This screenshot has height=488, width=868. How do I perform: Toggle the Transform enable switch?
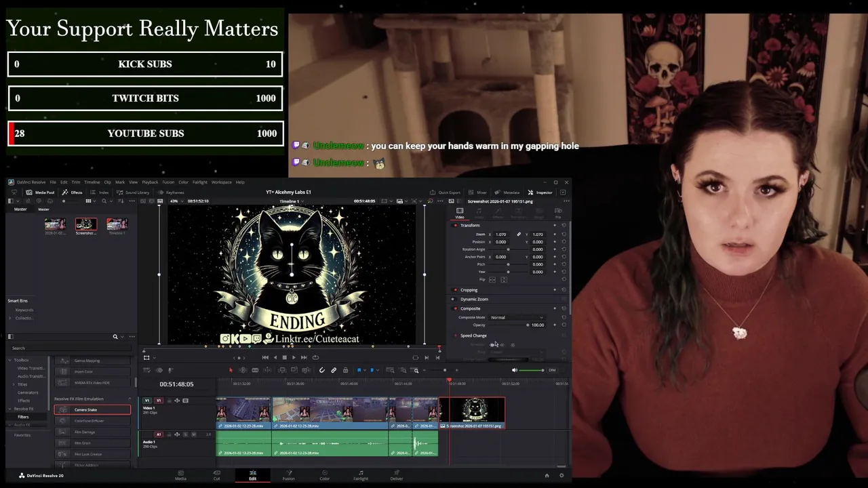455,225
